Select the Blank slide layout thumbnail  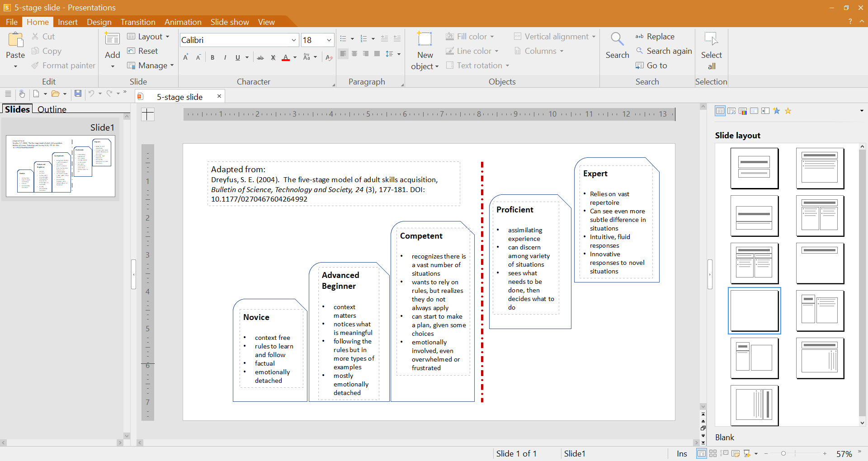(754, 311)
